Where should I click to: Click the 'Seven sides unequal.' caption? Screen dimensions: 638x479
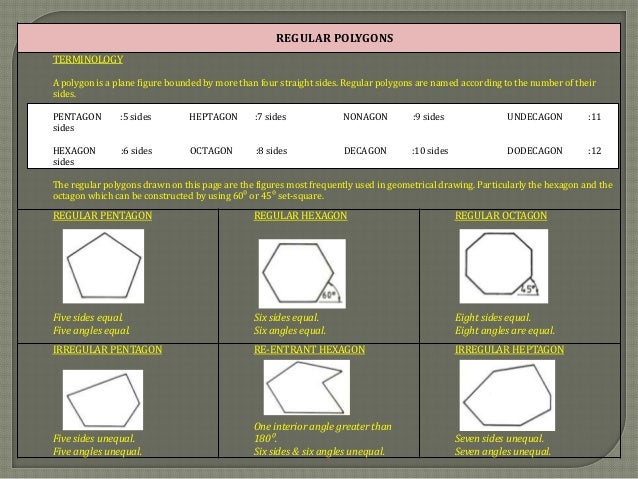[x=499, y=438]
